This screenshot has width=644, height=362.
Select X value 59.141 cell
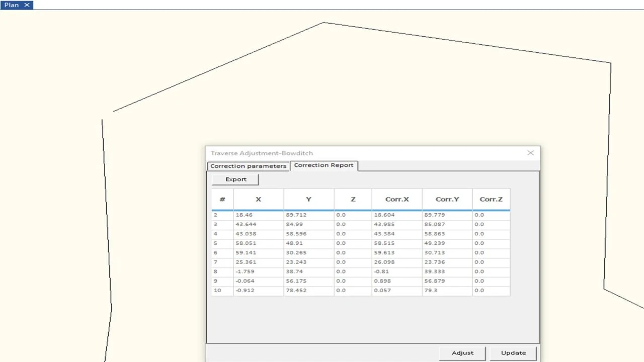pos(259,253)
